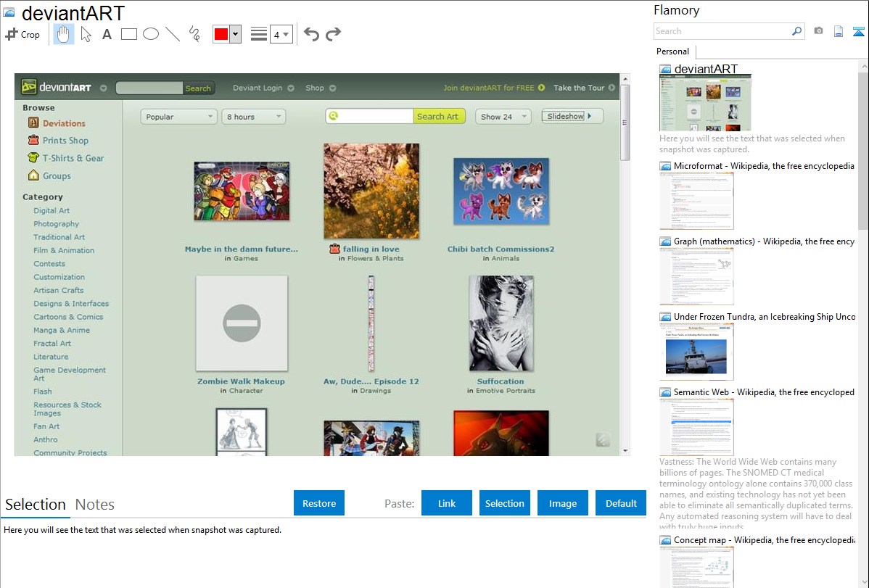This screenshot has height=588, width=869.
Task: Click the Restore button
Action: click(x=319, y=503)
